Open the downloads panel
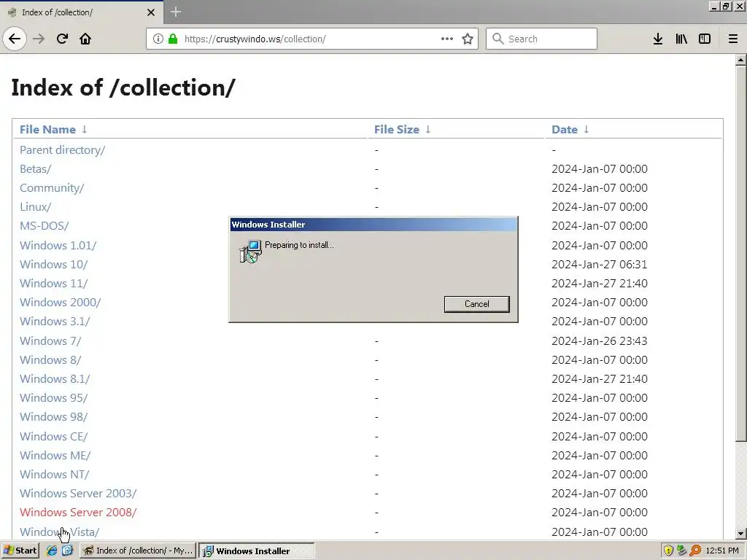This screenshot has height=560, width=747. coord(658,39)
